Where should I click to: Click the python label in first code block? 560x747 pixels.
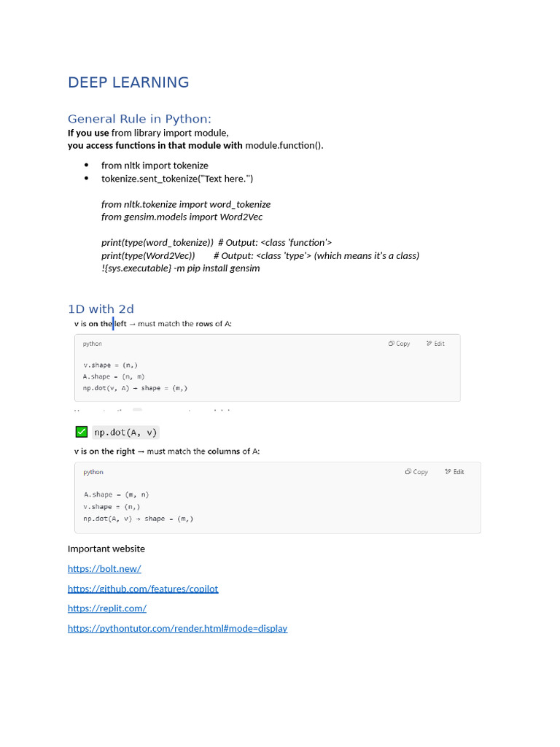pyautogui.click(x=93, y=344)
